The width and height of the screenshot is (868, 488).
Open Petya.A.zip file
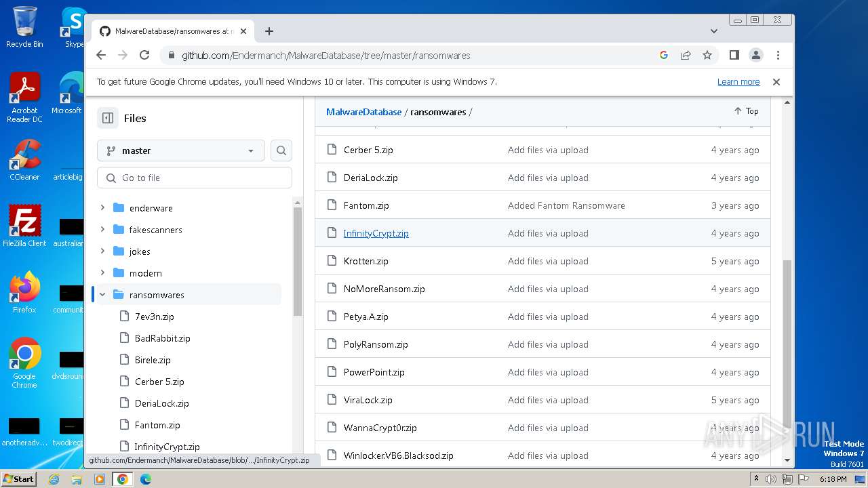(366, 317)
